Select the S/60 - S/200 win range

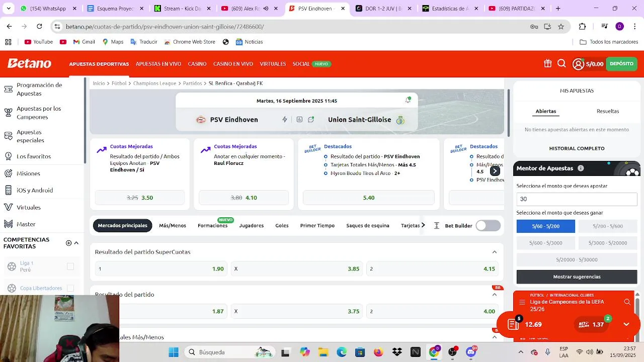546,226
